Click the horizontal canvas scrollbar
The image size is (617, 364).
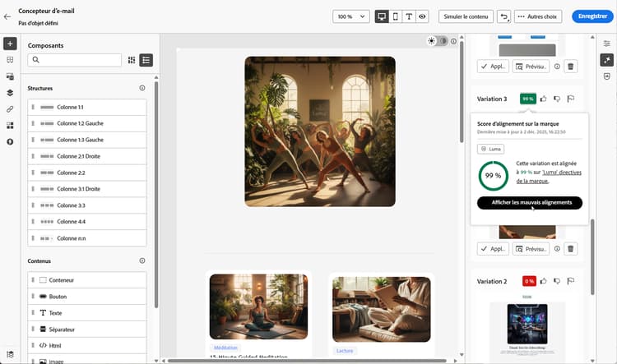307,361
